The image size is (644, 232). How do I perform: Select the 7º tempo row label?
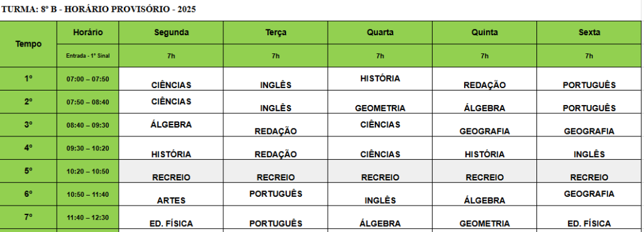(28, 217)
